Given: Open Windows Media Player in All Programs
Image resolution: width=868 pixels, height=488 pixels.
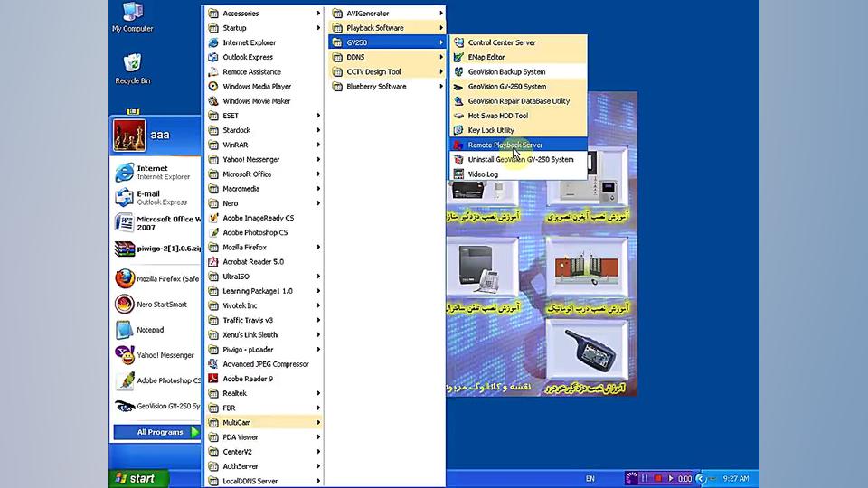Looking at the screenshot, I should tap(263, 87).
